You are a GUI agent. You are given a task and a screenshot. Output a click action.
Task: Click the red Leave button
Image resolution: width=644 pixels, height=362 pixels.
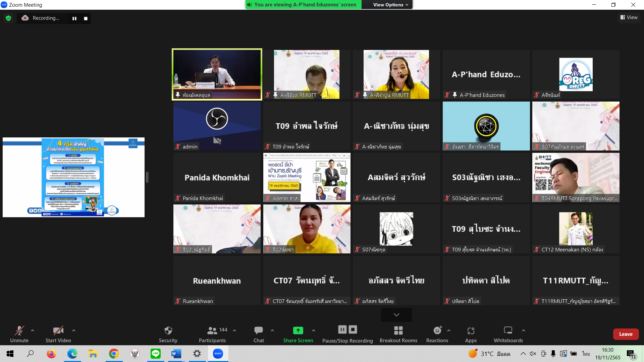point(626,334)
